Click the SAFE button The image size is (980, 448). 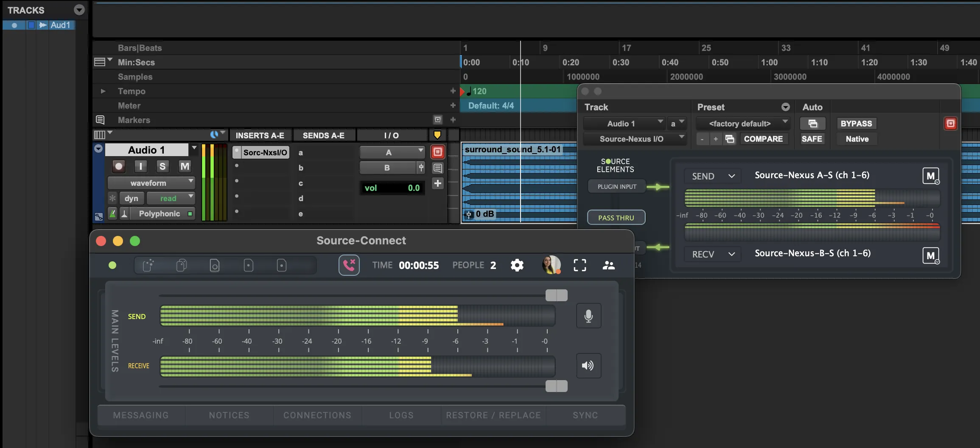812,139
